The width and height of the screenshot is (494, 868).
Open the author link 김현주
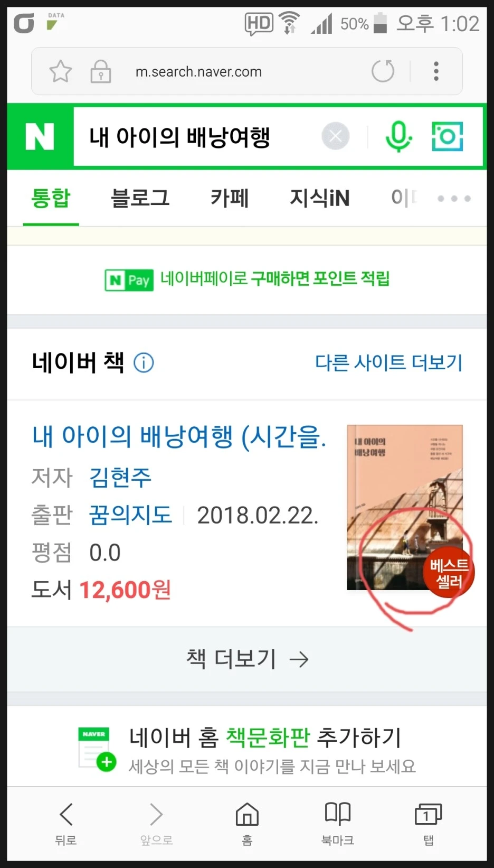coord(120,477)
